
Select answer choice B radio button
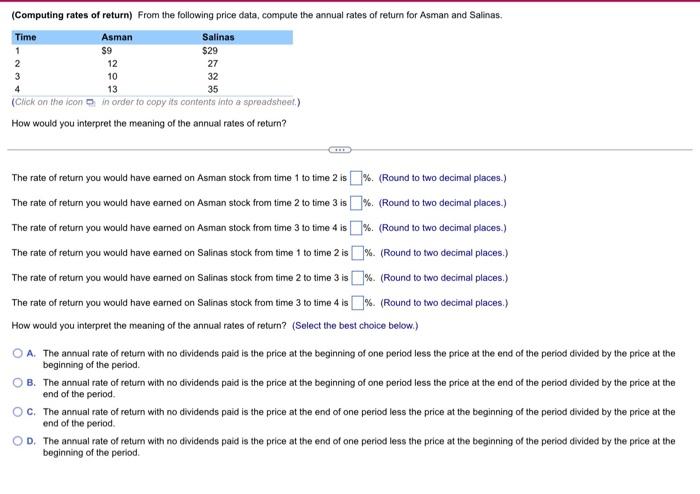click(17, 382)
